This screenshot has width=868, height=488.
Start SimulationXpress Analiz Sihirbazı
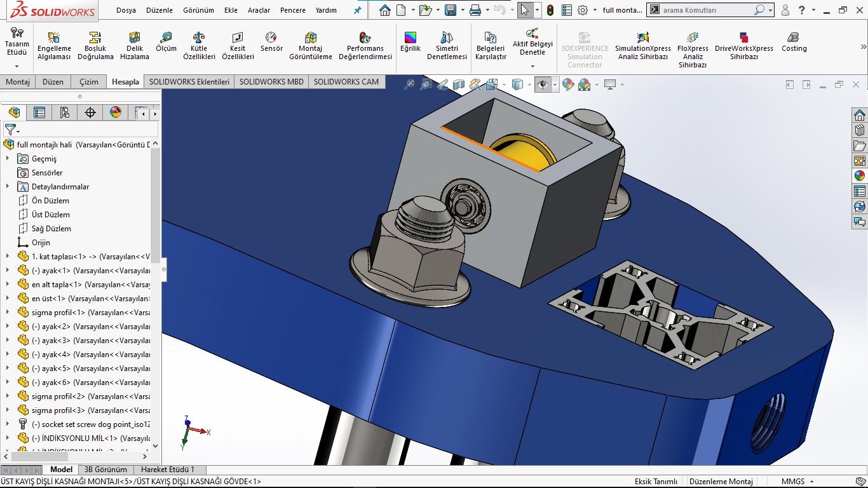(x=642, y=46)
